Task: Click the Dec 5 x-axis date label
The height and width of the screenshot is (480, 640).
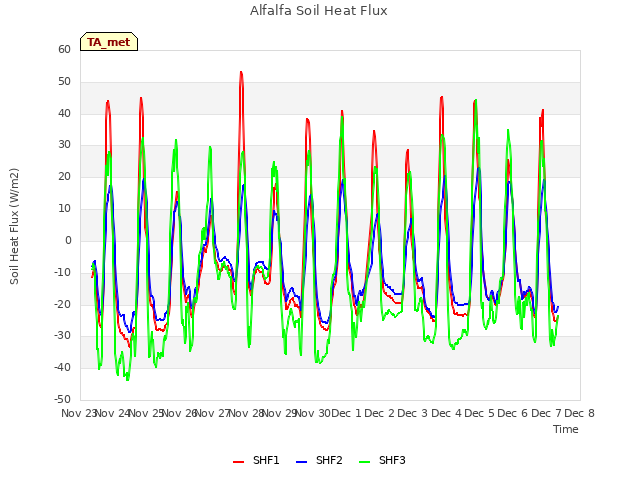Action: (x=480, y=413)
